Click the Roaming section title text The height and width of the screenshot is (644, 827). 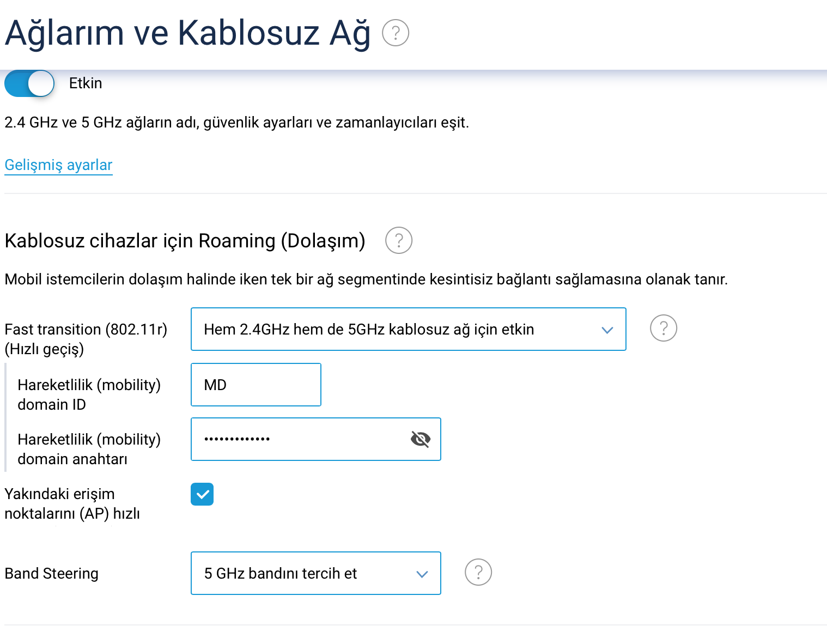(x=185, y=241)
